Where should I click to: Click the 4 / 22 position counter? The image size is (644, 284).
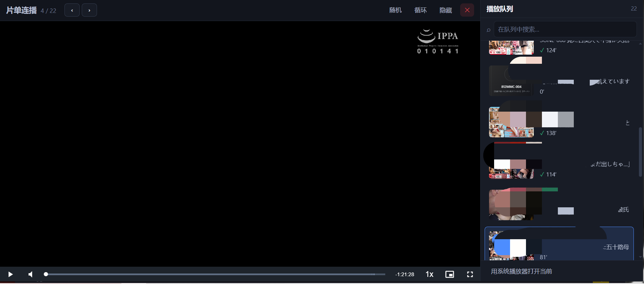(48, 11)
